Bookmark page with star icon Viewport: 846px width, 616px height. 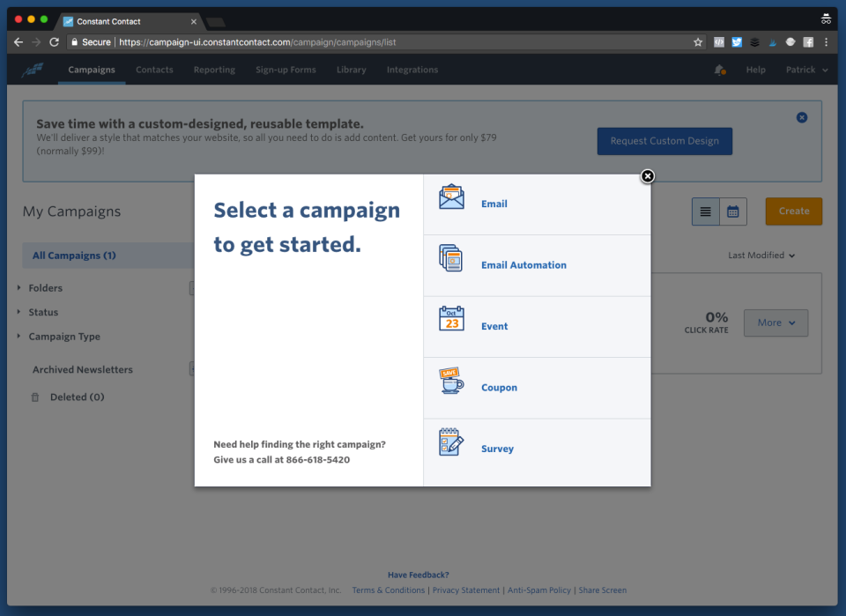coord(698,42)
